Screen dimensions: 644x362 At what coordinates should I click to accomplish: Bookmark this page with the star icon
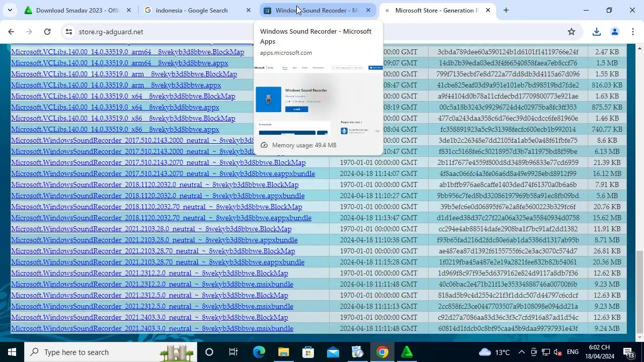[572, 32]
